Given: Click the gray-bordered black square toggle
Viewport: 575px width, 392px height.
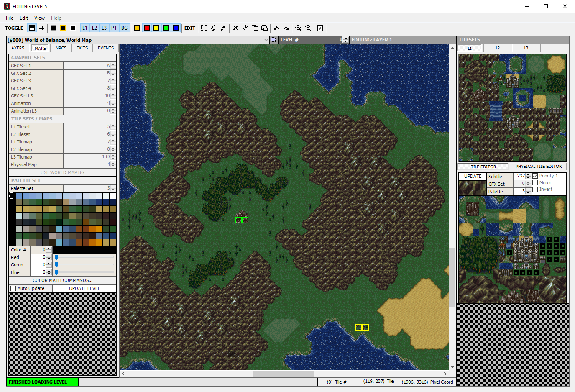Looking at the screenshot, I should coord(54,28).
